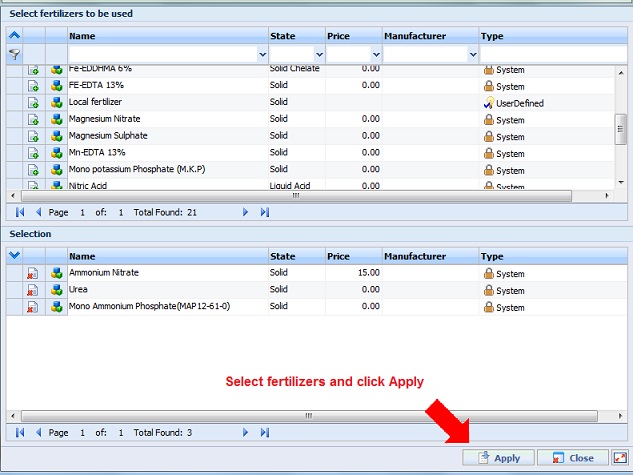Click scroll-up arrow of fertilizers list
This screenshot has height=475, width=633.
[621, 73]
